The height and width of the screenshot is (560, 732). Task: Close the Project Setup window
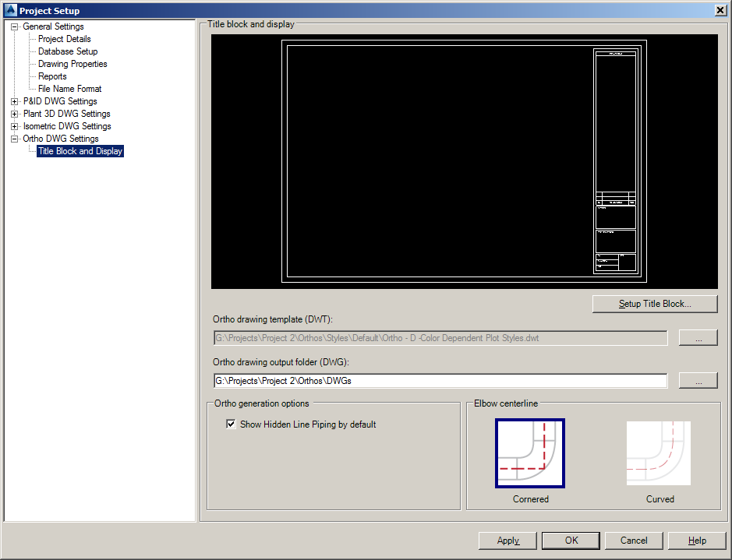pos(721,10)
